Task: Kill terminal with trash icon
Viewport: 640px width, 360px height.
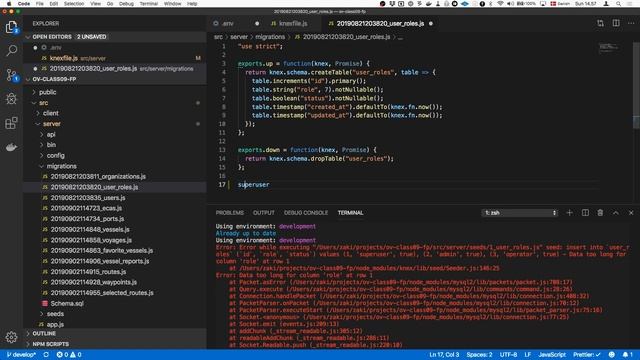Action: 600,213
